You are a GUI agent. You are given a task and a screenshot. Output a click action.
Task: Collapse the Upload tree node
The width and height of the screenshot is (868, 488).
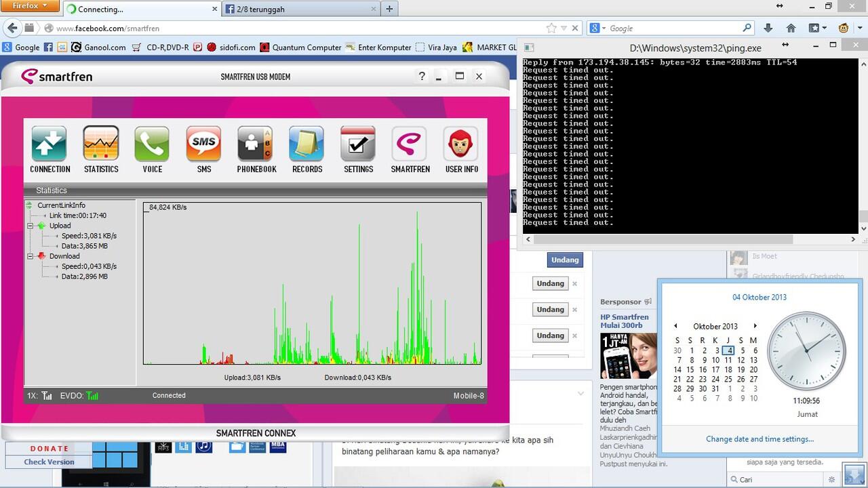click(31, 226)
